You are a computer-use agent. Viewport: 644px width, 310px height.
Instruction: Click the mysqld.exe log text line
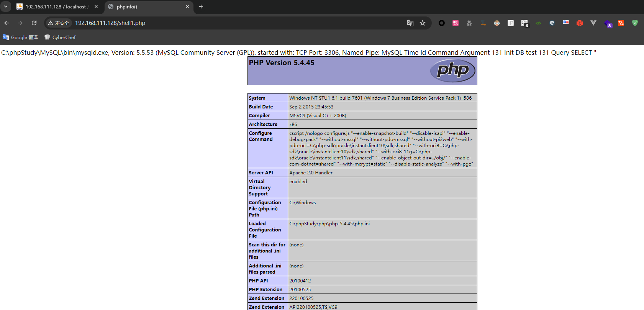tap(299, 52)
